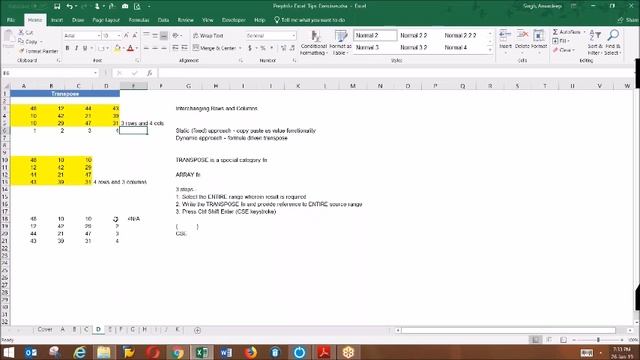Open the Cover sheet tab
The width and height of the screenshot is (640, 360).
click(x=44, y=329)
